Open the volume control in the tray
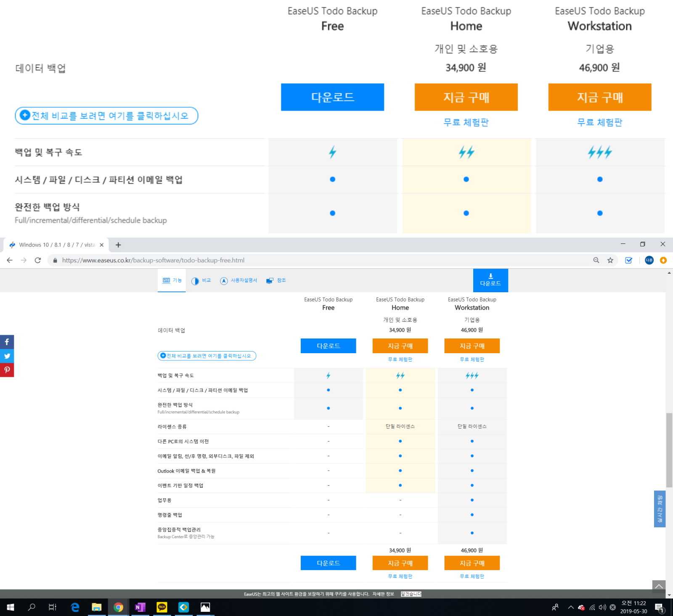 click(602, 607)
